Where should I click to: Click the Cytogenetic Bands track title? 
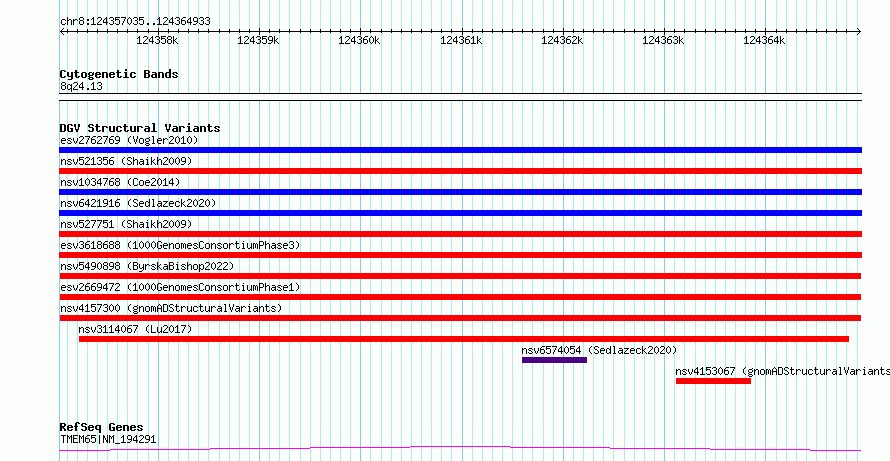tap(119, 74)
